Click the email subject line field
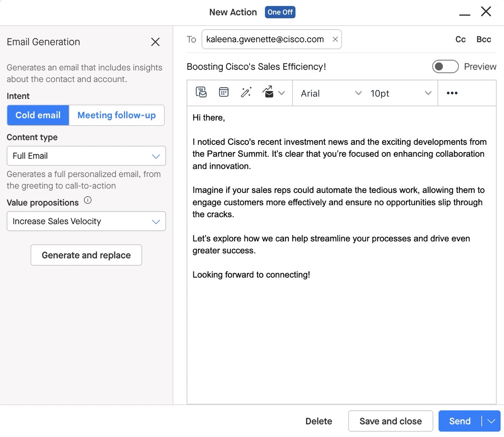The height and width of the screenshot is (437, 504). tap(256, 67)
